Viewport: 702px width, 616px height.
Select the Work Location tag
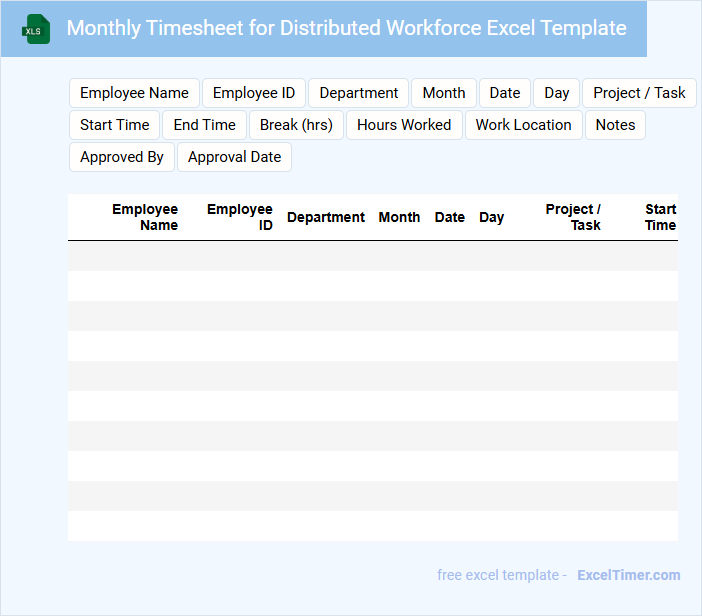tap(523, 125)
